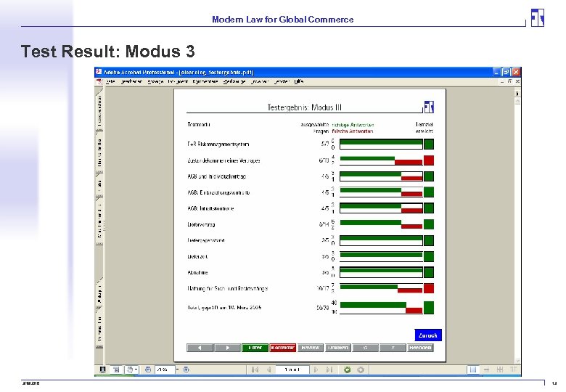Open the Hilfe menu
The width and height of the screenshot is (566, 392).
coord(298,81)
